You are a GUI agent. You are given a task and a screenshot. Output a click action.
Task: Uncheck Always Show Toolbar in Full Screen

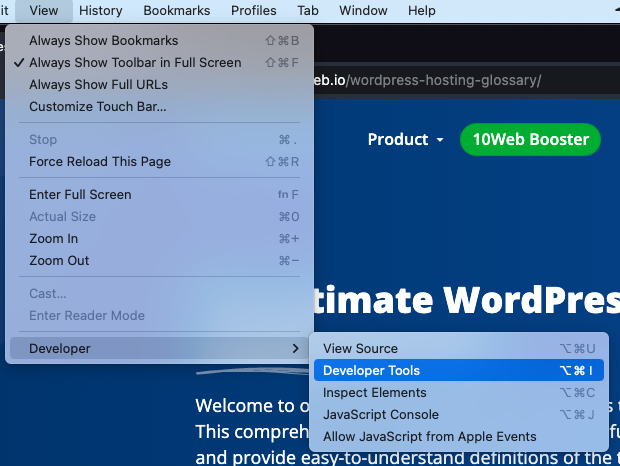[135, 63]
